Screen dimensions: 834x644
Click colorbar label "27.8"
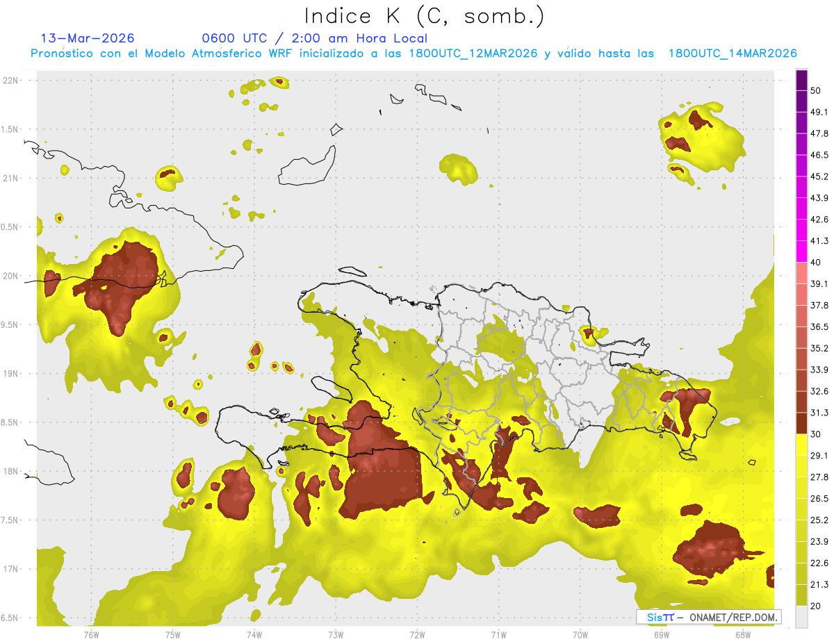click(x=819, y=477)
